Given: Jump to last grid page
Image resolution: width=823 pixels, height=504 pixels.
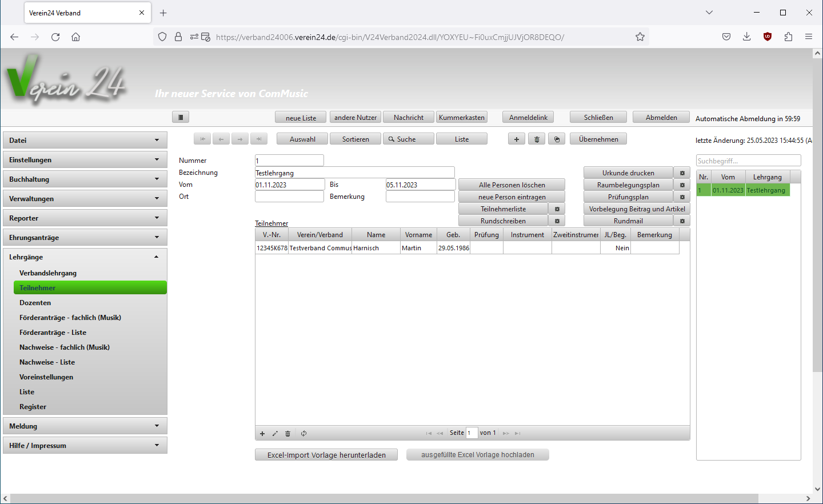Looking at the screenshot, I should [517, 433].
